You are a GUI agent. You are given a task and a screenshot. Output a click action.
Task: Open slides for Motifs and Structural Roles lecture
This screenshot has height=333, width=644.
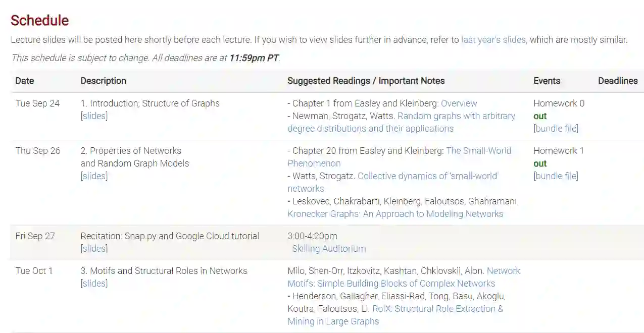click(94, 284)
